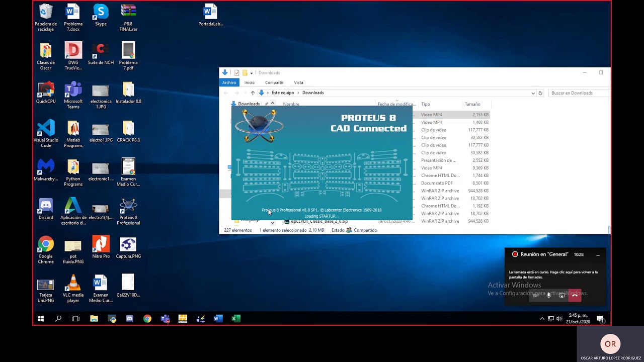Open Excel from the taskbar
Screen dimensions: 644x362
click(x=235, y=318)
